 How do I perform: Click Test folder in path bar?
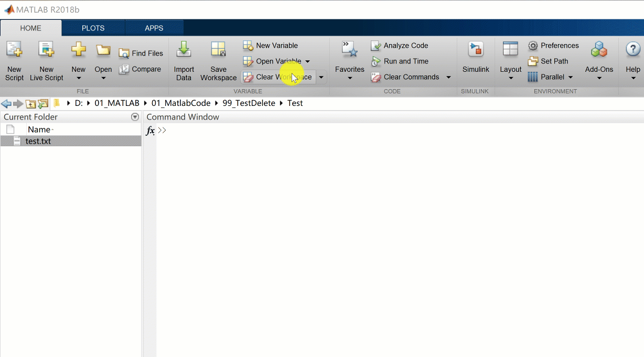pyautogui.click(x=295, y=103)
